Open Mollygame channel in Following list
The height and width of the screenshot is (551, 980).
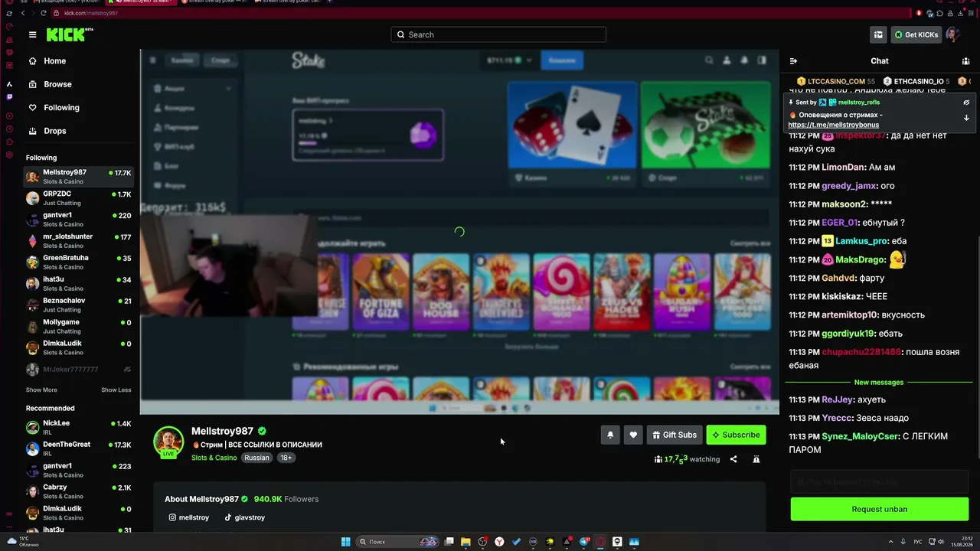[79, 327]
